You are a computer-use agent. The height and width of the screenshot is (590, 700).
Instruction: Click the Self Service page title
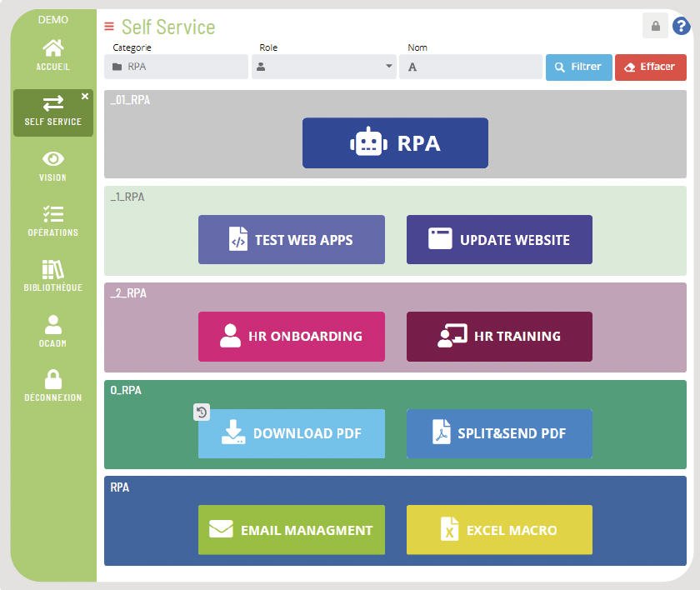(168, 27)
